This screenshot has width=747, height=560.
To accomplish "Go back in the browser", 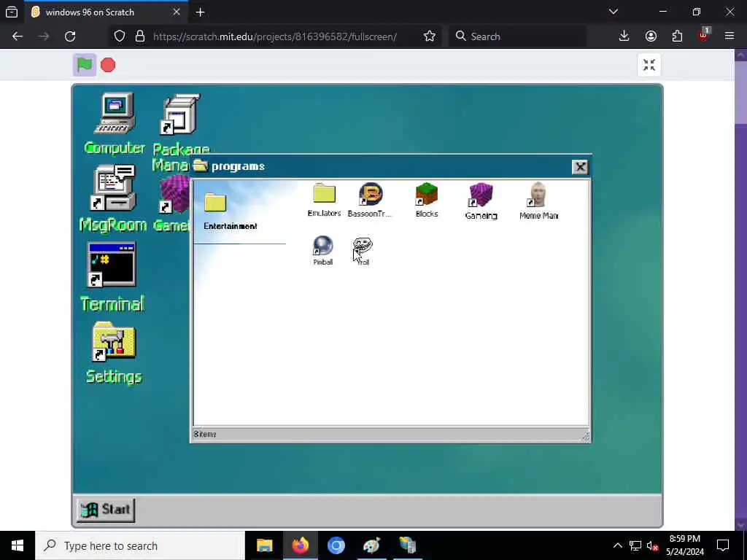I will tap(18, 36).
